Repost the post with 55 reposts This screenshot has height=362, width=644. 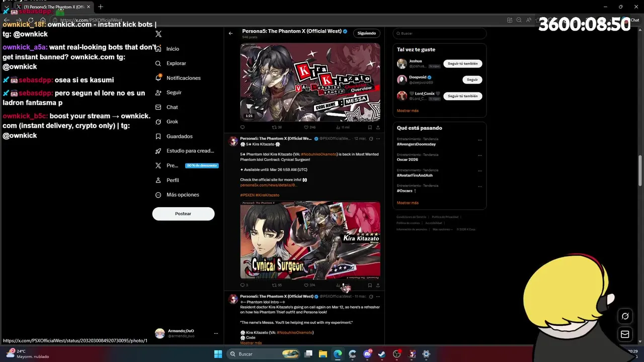pos(277,285)
